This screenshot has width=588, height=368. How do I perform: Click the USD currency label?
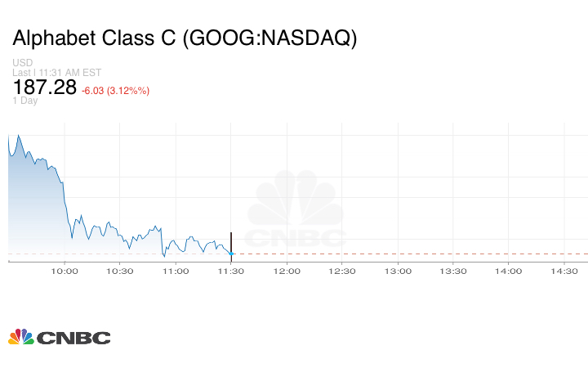tap(23, 63)
